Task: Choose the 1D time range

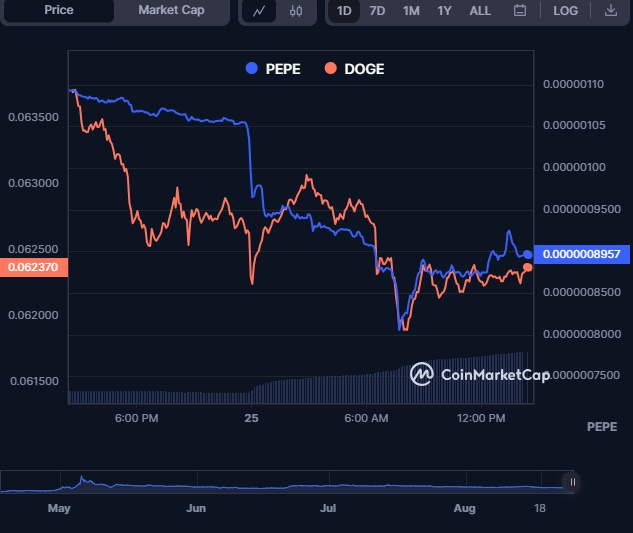Action: point(344,11)
